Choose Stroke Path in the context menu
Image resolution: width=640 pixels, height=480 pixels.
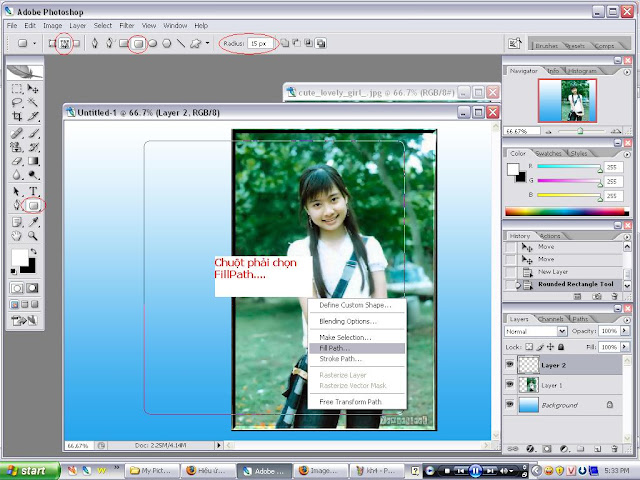pyautogui.click(x=357, y=359)
